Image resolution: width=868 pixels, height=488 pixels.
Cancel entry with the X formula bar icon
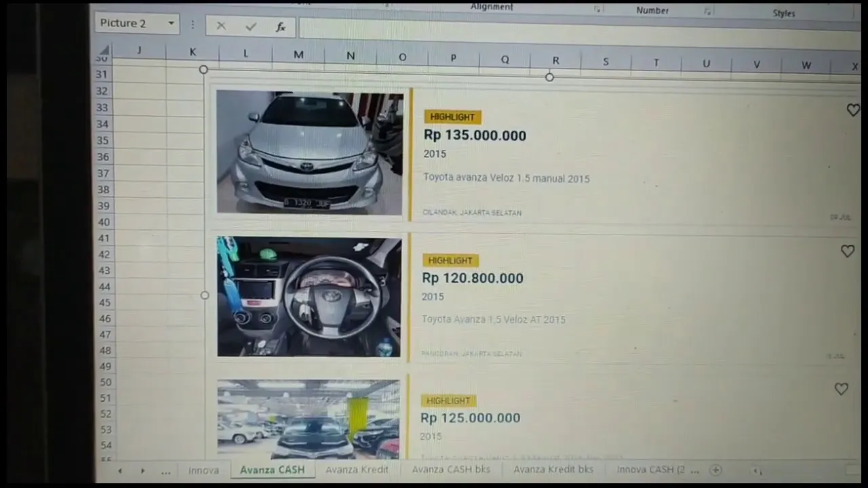tap(220, 26)
